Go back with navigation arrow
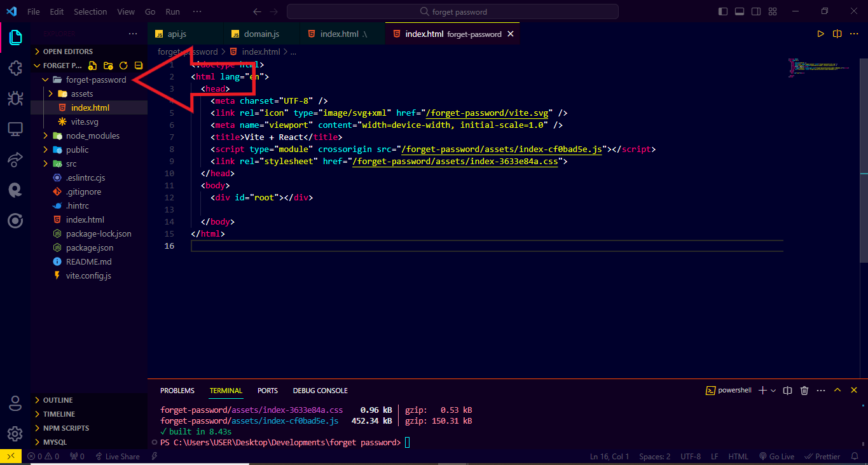 (257, 11)
